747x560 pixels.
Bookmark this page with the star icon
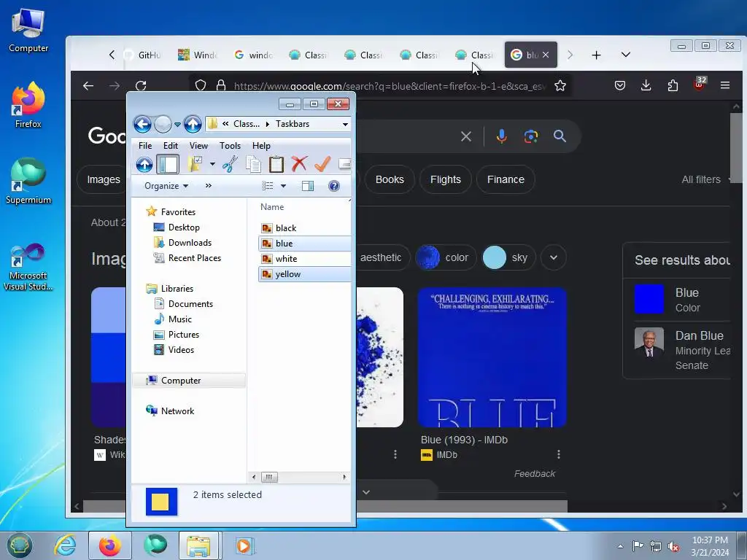(x=560, y=86)
